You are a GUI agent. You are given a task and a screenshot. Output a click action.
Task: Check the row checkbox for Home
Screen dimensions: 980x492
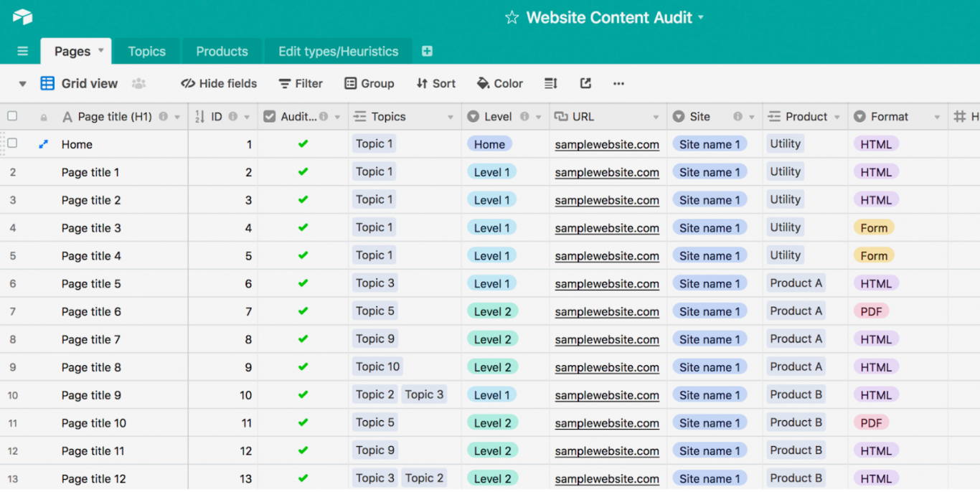12,143
